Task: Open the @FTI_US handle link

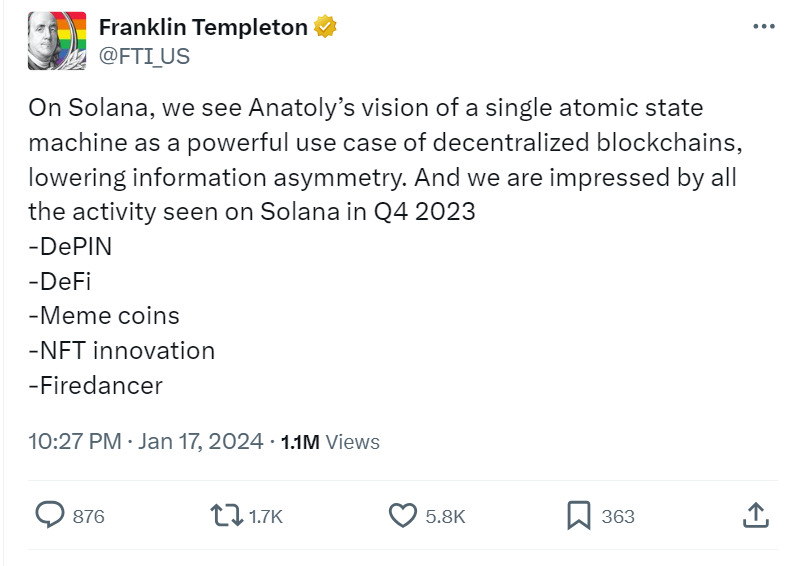Action: (144, 56)
